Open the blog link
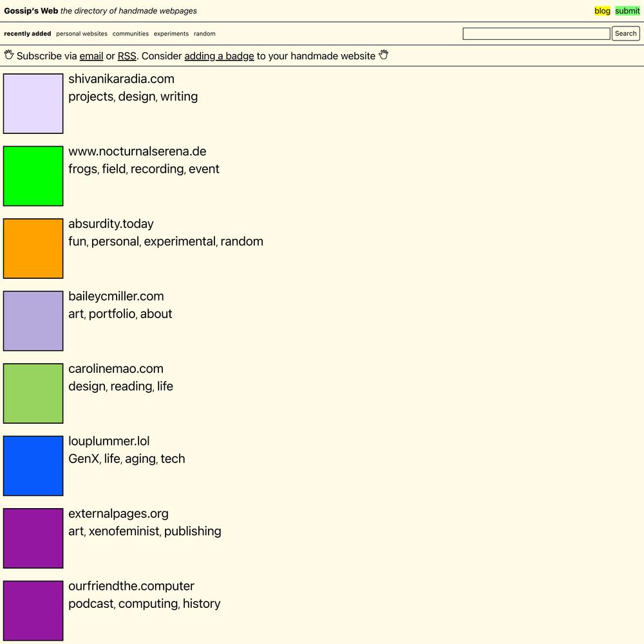Screen dimensions: 644x644 pos(602,11)
